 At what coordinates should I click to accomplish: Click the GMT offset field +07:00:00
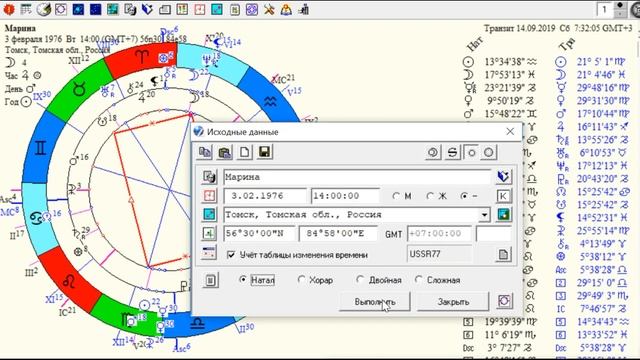(x=439, y=234)
